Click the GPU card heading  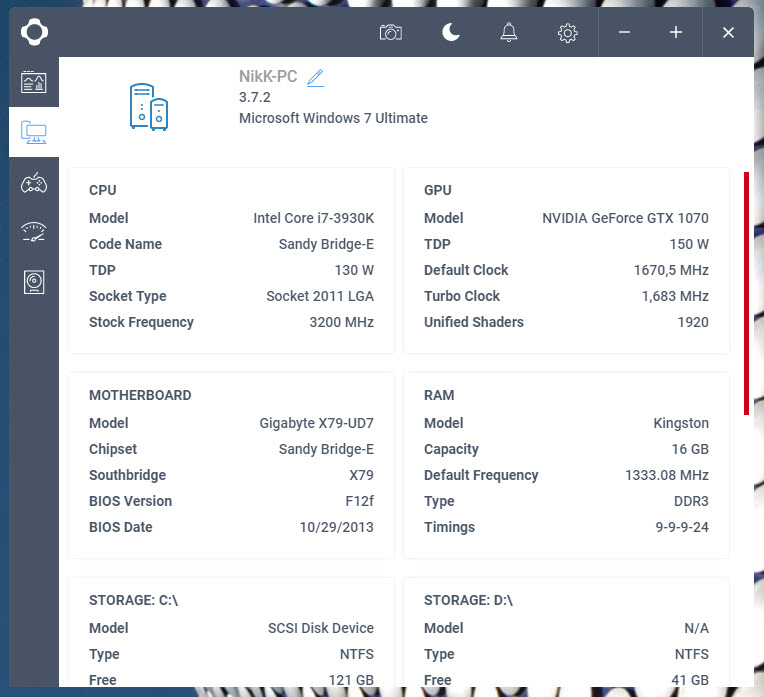(x=438, y=190)
